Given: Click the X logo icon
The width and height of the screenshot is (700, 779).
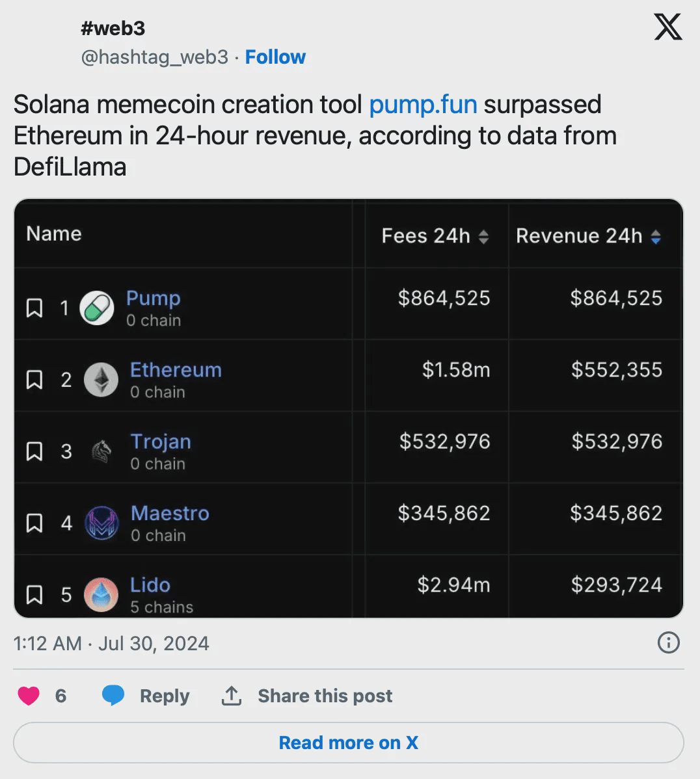Looking at the screenshot, I should (x=668, y=27).
